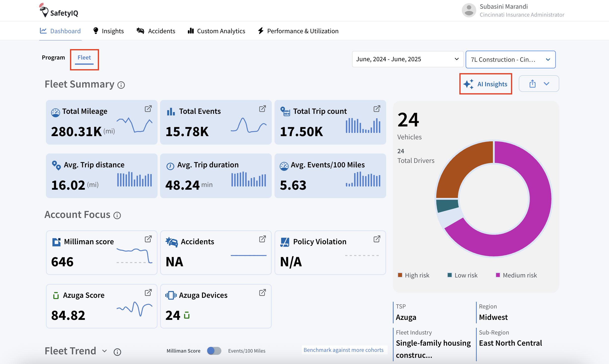Image resolution: width=609 pixels, height=364 pixels.
Task: Click the High risk legend swatch
Action: [x=400, y=275]
